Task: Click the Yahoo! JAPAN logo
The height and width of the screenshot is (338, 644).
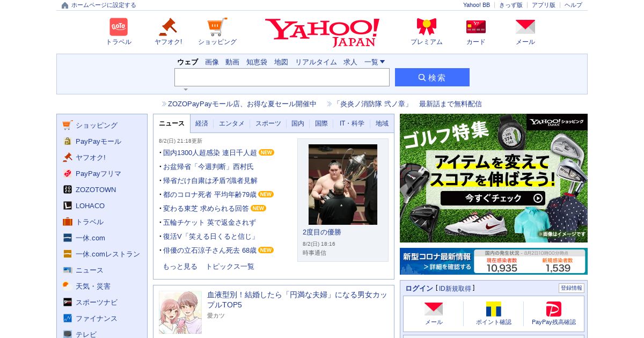Action: tap(322, 32)
